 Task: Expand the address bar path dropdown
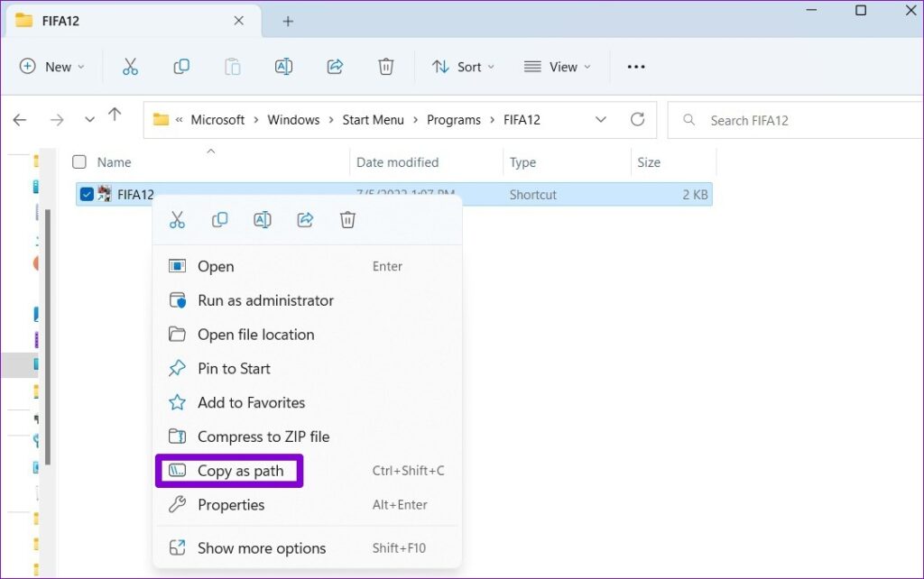[x=601, y=118]
